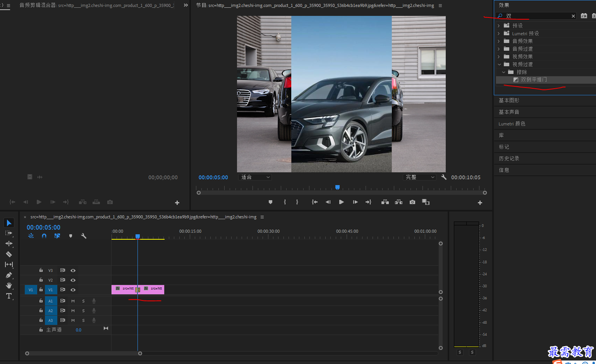The height and width of the screenshot is (364, 596).
Task: Toggle lock on track V3
Action: tap(41, 270)
